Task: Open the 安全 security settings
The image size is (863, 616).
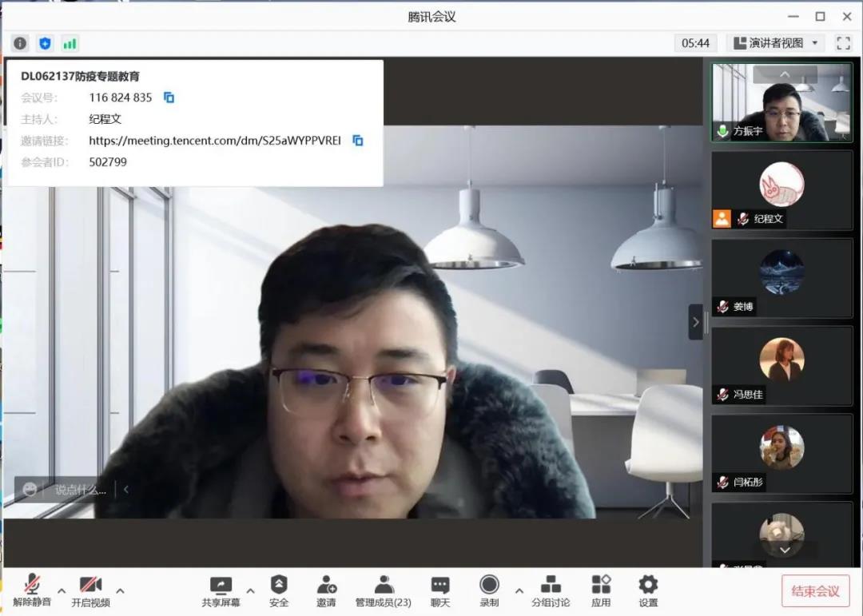Action: point(279,590)
